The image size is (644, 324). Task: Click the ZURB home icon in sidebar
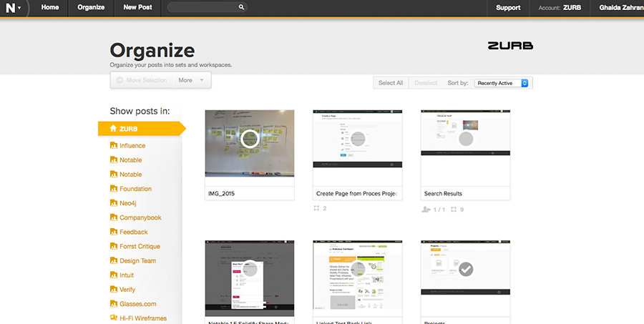(x=113, y=129)
